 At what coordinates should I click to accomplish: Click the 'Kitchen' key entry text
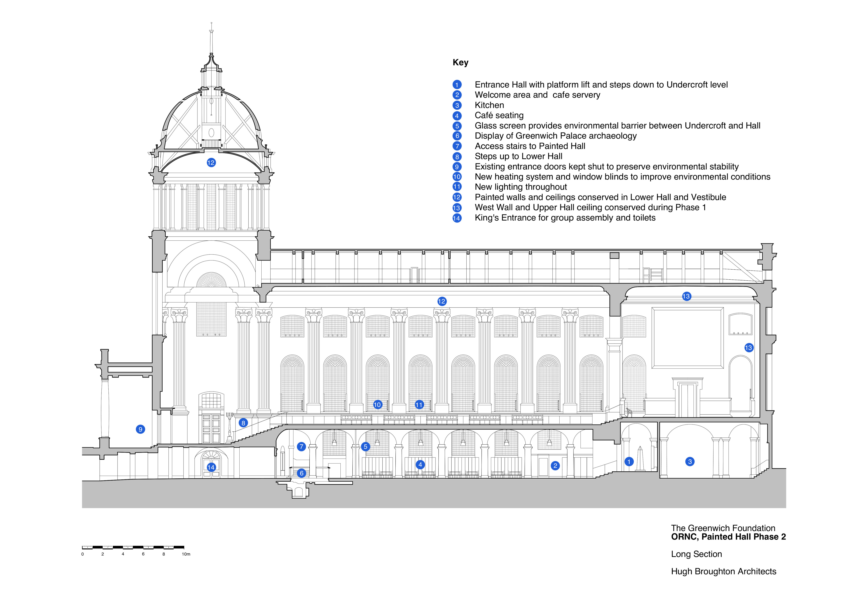pos(489,105)
